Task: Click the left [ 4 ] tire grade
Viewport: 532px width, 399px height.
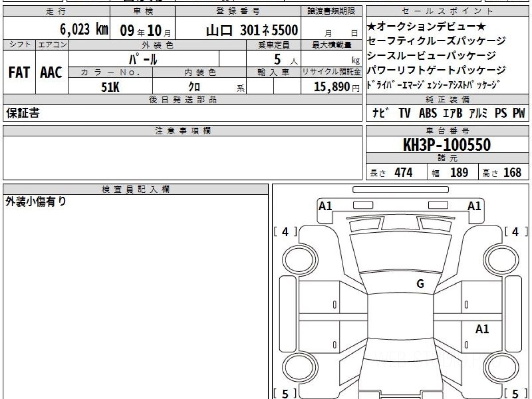Action: point(285,231)
